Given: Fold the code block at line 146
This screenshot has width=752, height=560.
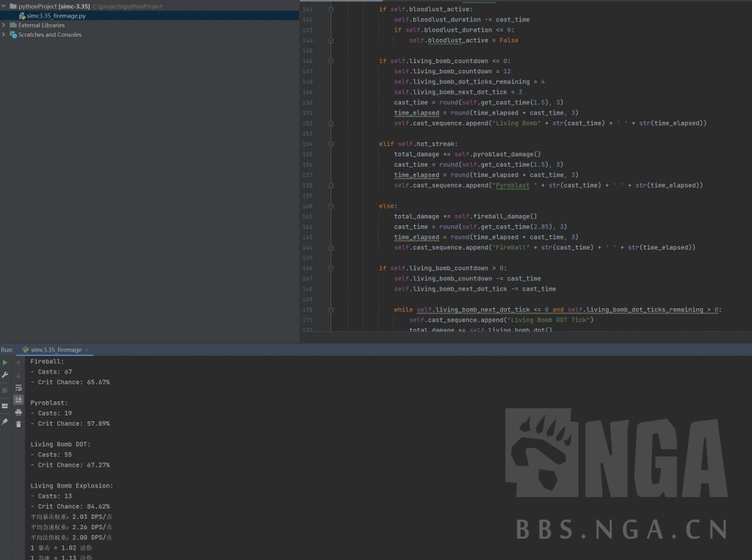Looking at the screenshot, I should point(330,61).
